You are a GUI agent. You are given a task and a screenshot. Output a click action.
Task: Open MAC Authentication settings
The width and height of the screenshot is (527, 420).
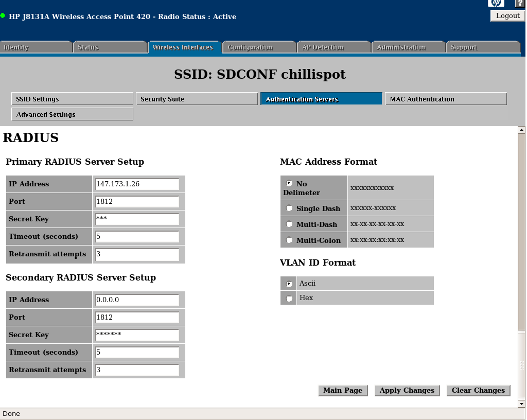tap(446, 99)
